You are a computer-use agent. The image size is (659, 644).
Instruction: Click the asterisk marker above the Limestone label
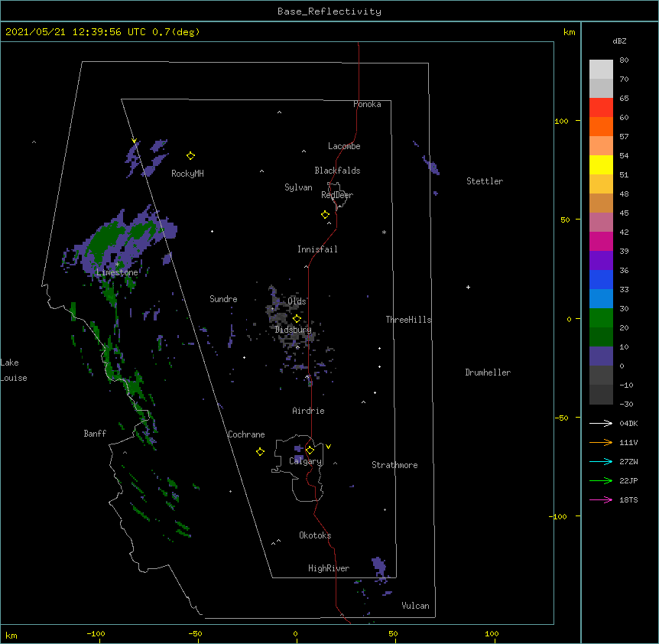point(117,265)
